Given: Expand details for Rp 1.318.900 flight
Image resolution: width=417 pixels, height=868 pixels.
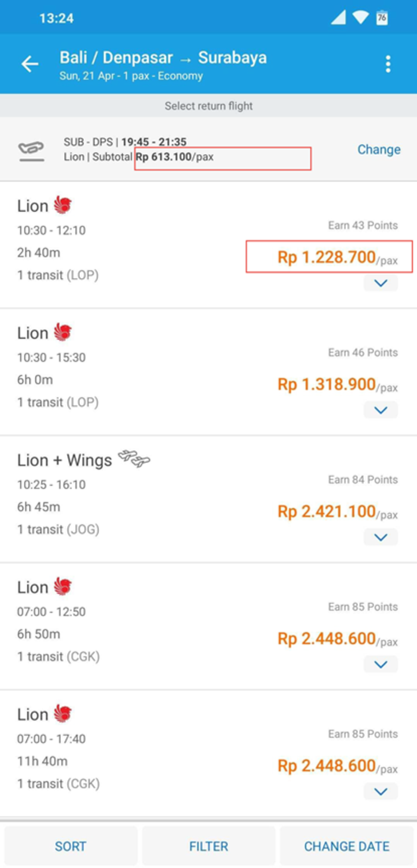Looking at the screenshot, I should [381, 410].
